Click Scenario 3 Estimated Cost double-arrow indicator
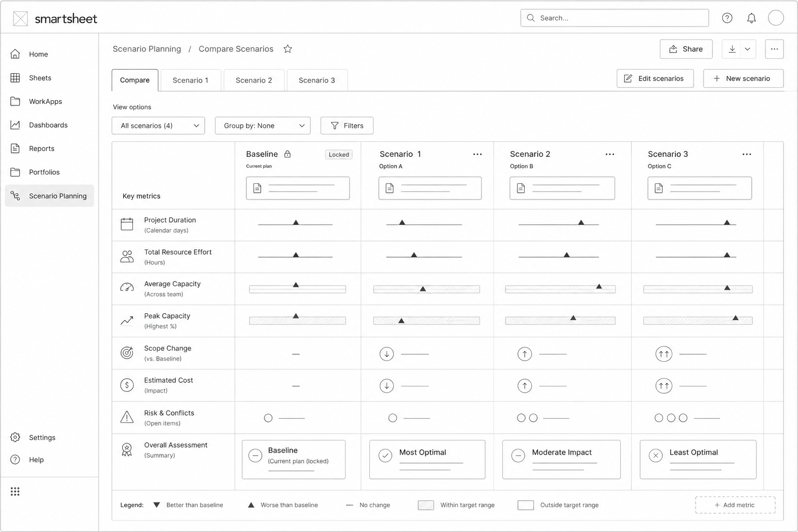This screenshot has width=798, height=532. pos(664,386)
